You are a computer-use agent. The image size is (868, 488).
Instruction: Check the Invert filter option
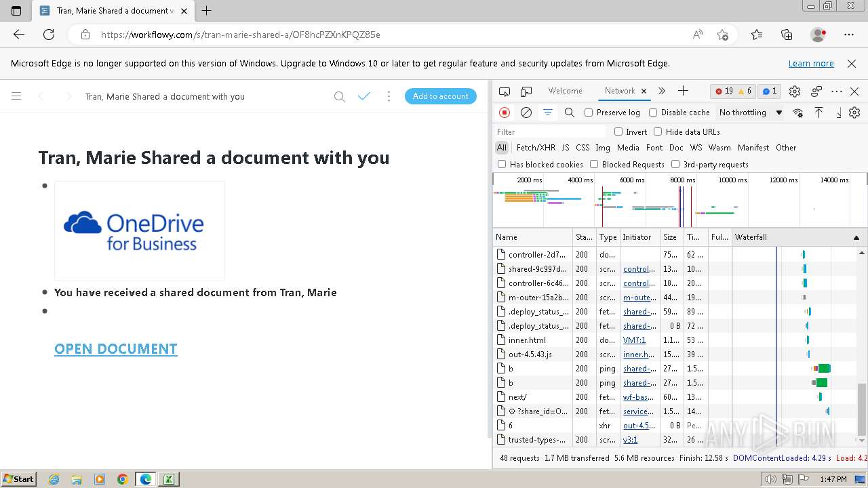(x=618, y=131)
